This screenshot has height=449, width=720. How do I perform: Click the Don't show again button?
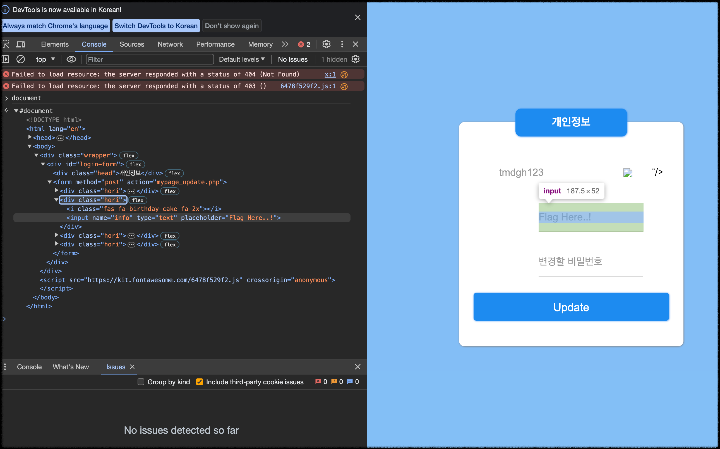tap(232, 26)
